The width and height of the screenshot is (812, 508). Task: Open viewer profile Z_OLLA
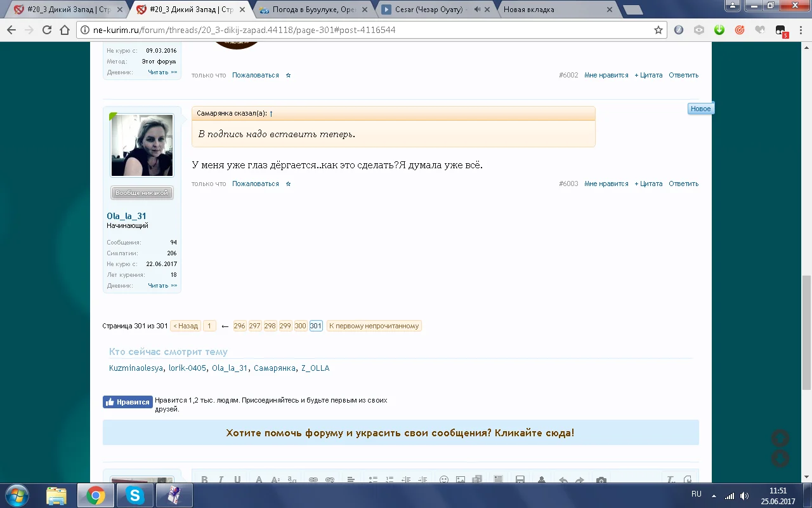315,368
